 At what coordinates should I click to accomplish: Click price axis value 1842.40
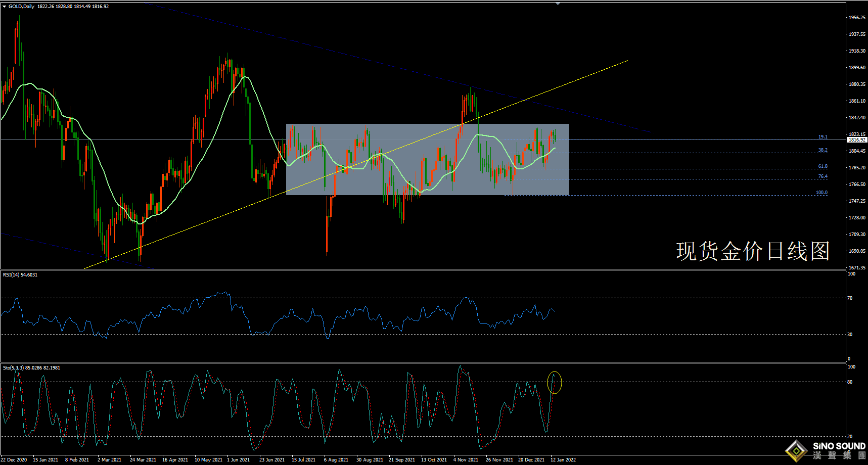click(x=857, y=118)
